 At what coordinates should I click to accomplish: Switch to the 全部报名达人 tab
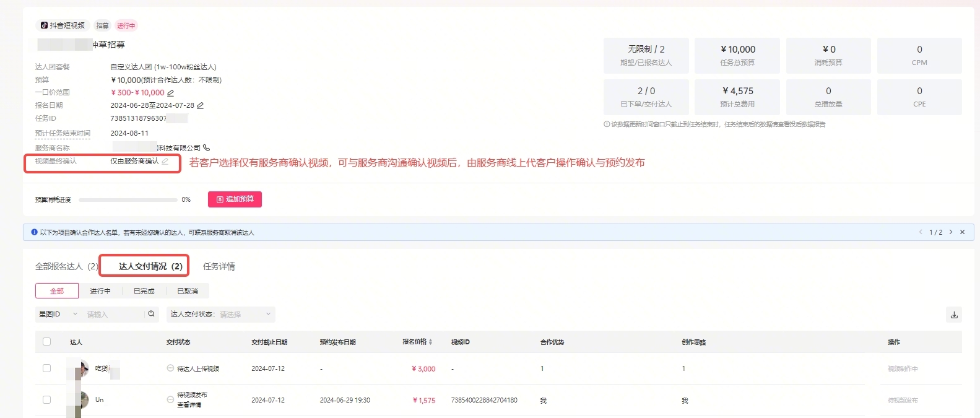pos(66,266)
